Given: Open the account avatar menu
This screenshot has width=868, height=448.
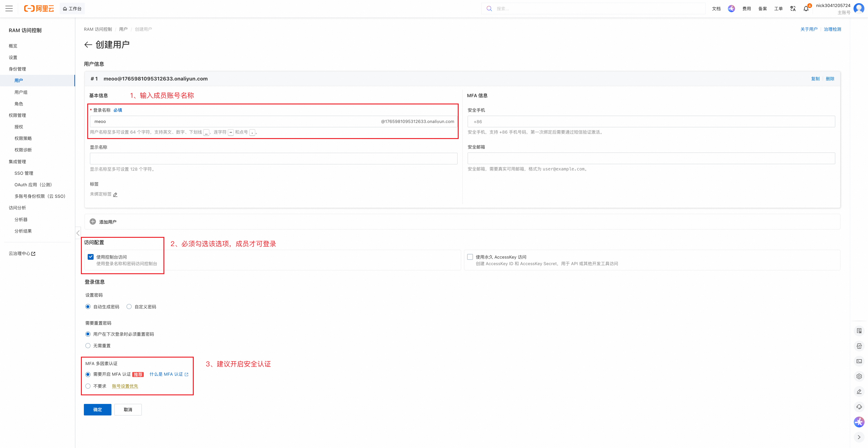Looking at the screenshot, I should pyautogui.click(x=859, y=8).
